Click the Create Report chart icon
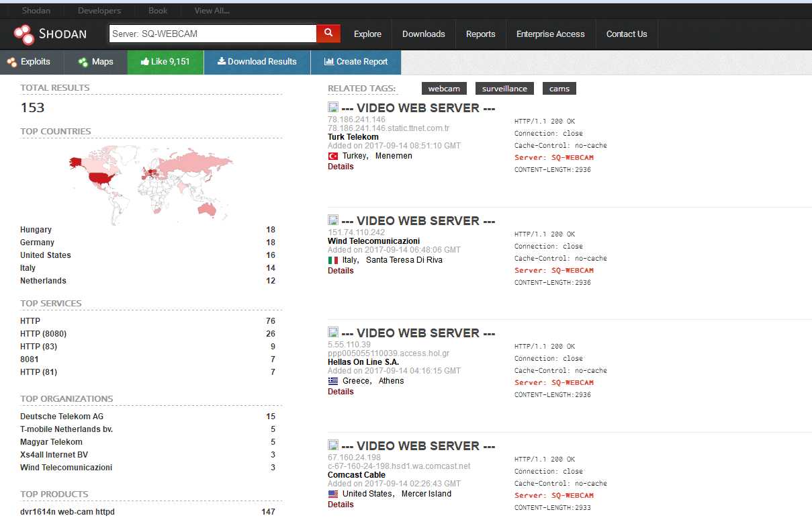 (x=329, y=62)
